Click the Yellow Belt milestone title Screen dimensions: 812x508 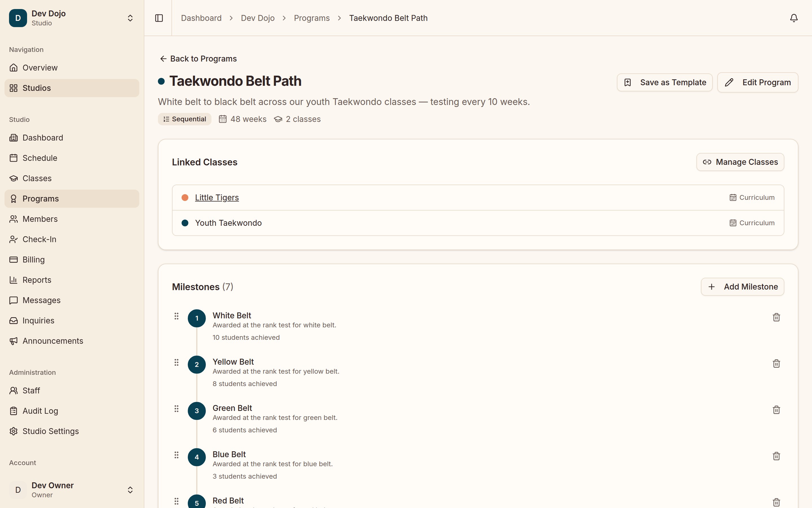coord(233,362)
